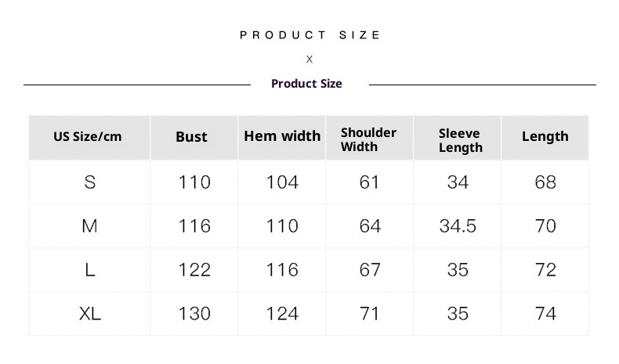
Task: Select shoulder width value 67
Action: point(369,270)
